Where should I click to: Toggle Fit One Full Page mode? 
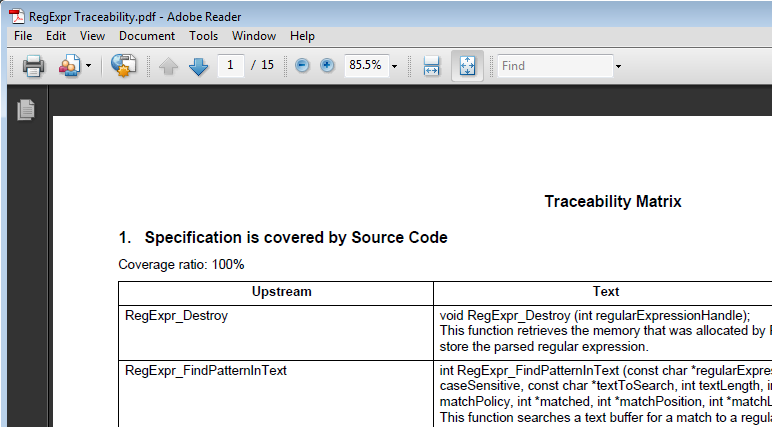[x=468, y=66]
